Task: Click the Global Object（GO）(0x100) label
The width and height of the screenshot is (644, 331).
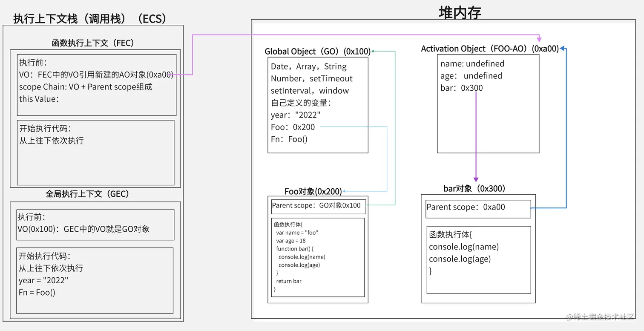Action: [317, 51]
